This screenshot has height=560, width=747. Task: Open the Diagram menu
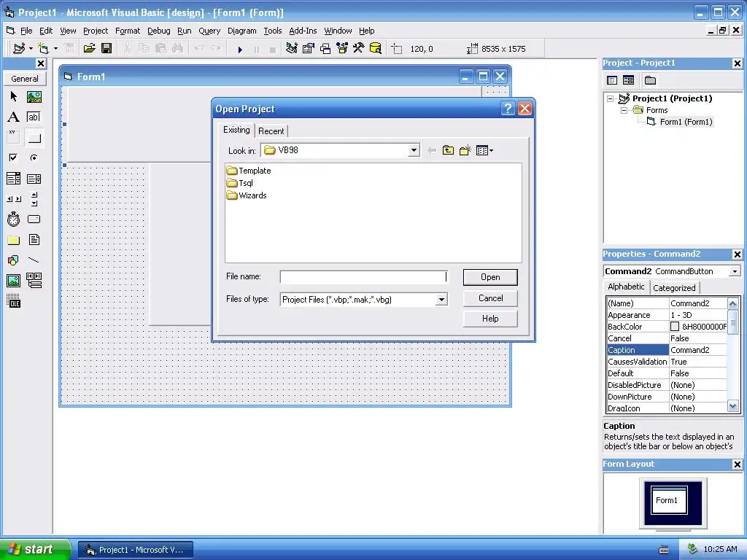coord(242,31)
